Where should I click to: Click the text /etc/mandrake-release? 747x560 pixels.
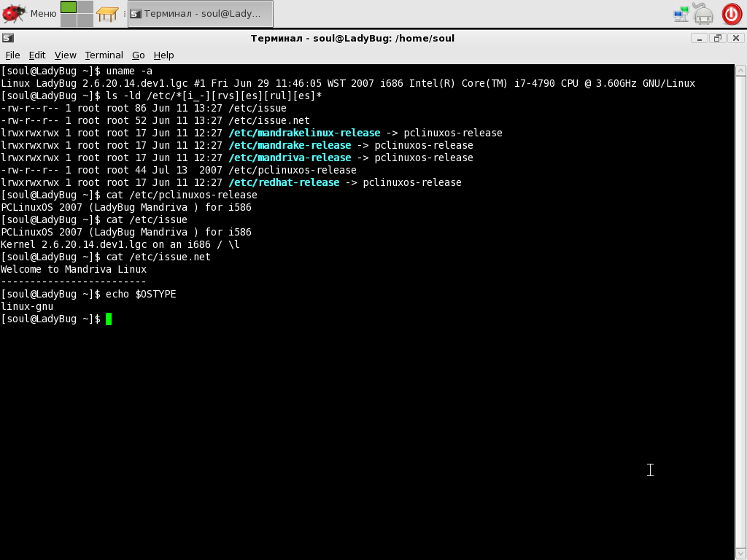coord(290,145)
